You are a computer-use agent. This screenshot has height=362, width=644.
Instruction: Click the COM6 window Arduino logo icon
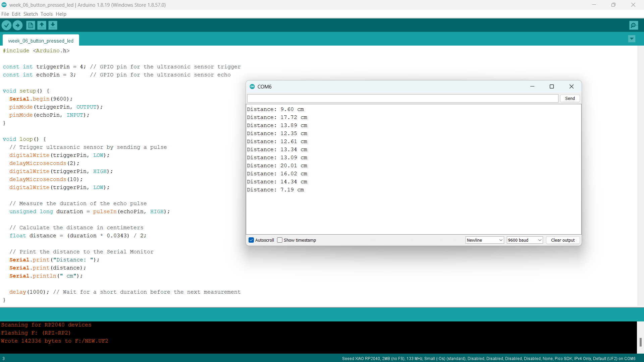tap(252, 86)
